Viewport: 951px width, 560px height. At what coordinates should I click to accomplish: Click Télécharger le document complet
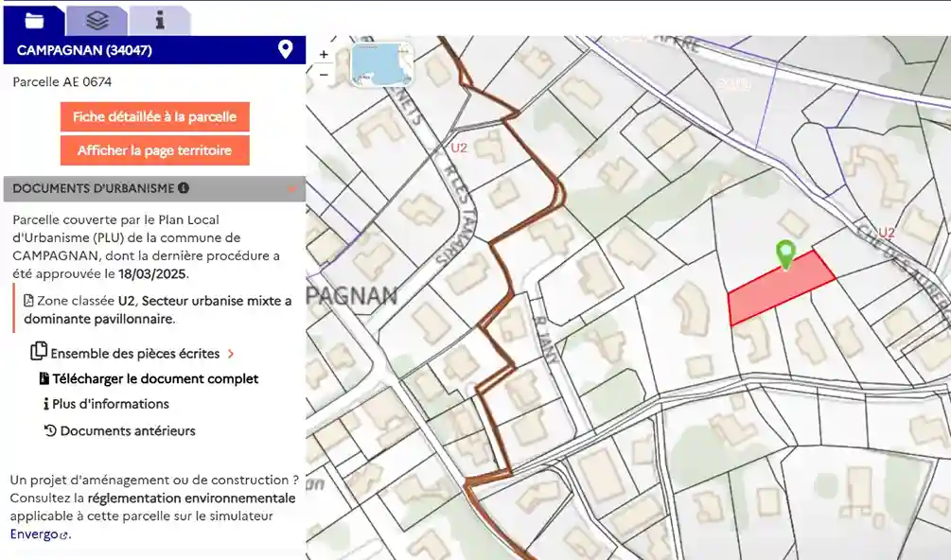[x=155, y=378]
